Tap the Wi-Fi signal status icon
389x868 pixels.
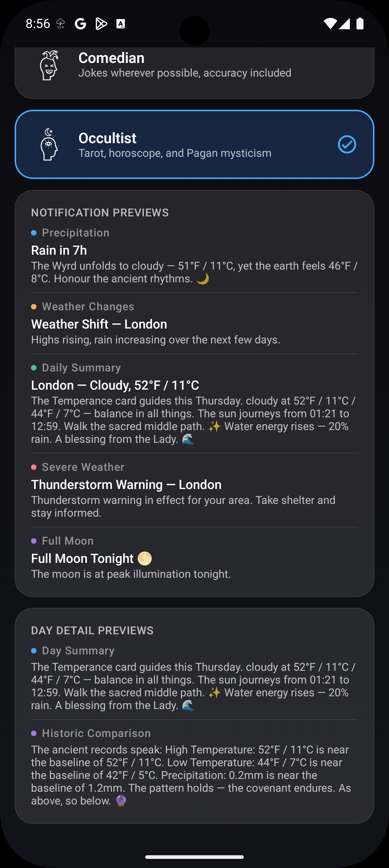pyautogui.click(x=330, y=24)
